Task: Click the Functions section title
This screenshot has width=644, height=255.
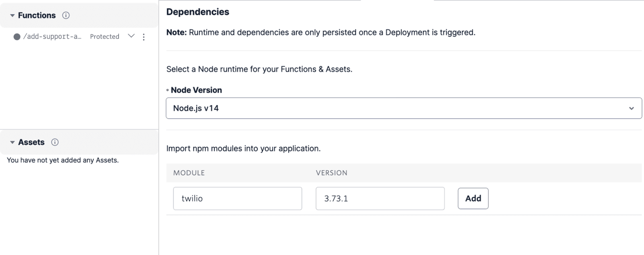Action: point(37,15)
